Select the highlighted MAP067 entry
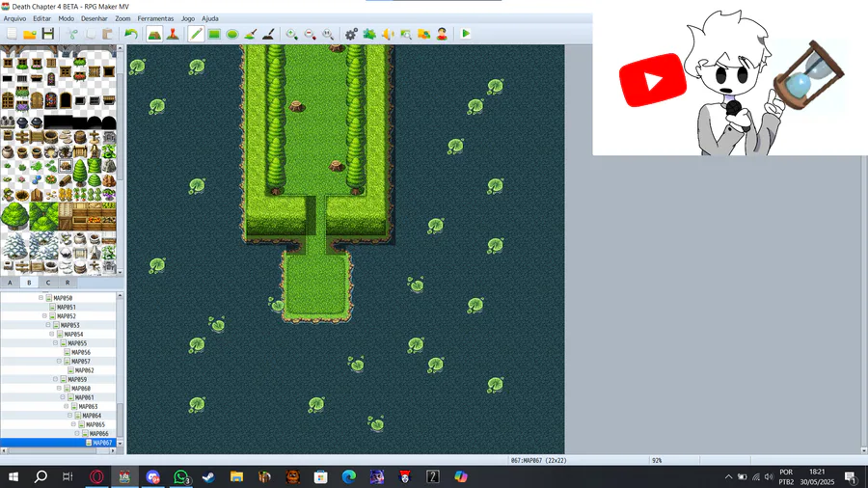Viewport: 868px width, 488px height. coord(102,443)
